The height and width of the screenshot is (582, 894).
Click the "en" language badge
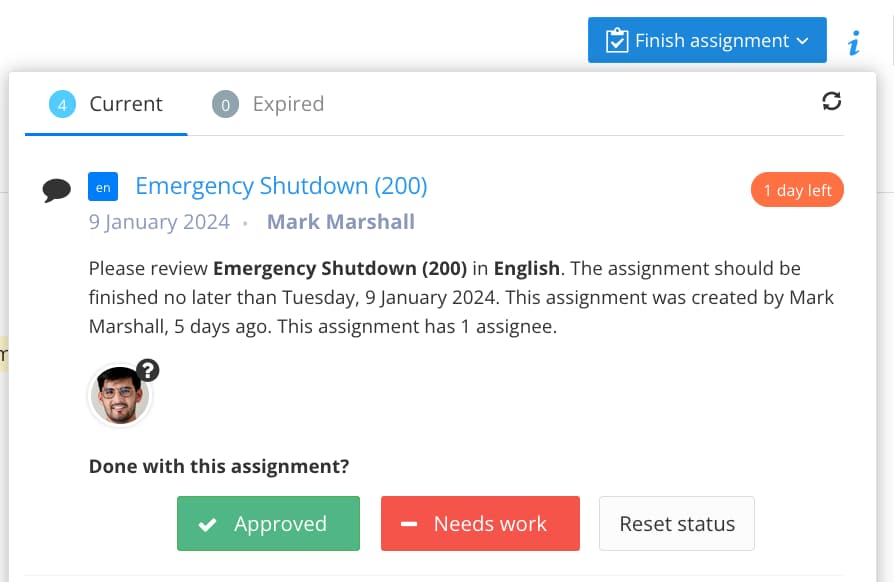pos(102,187)
